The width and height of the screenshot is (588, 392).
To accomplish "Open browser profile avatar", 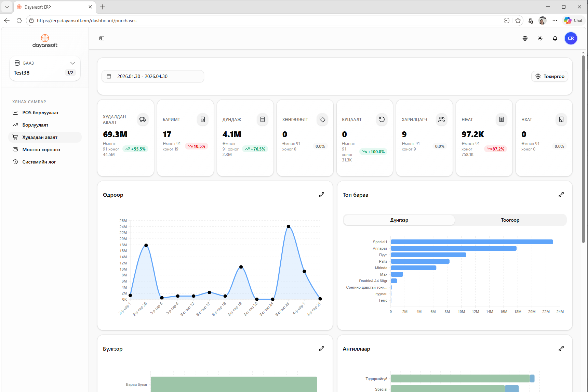I will tap(543, 21).
